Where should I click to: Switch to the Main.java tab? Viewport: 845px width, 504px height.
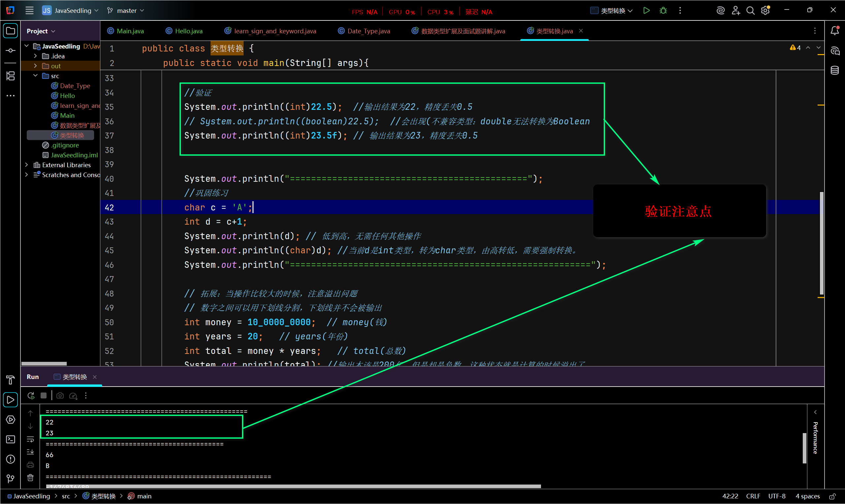click(126, 31)
